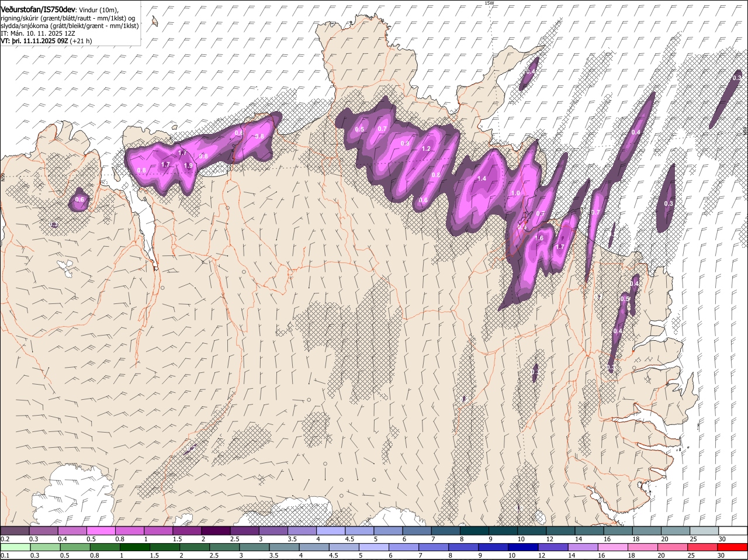The image size is (748, 560).
Task: Select the darkest purple swatch labeled 2
Action: point(216,531)
